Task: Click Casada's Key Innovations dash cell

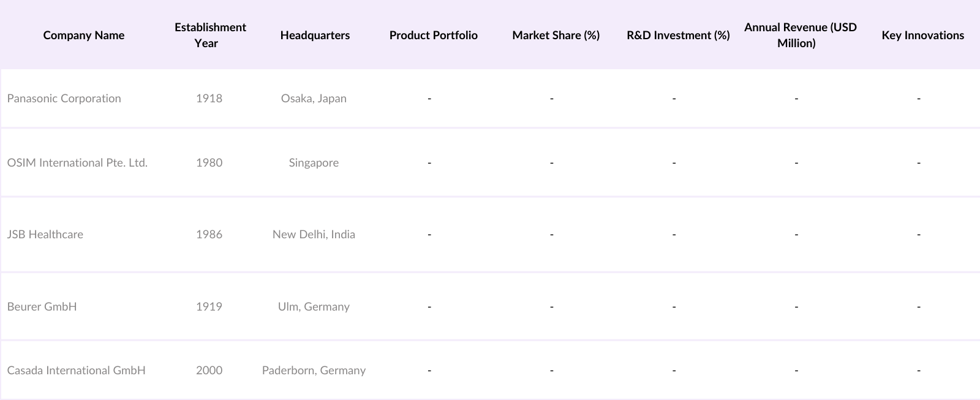Action: coord(919,370)
